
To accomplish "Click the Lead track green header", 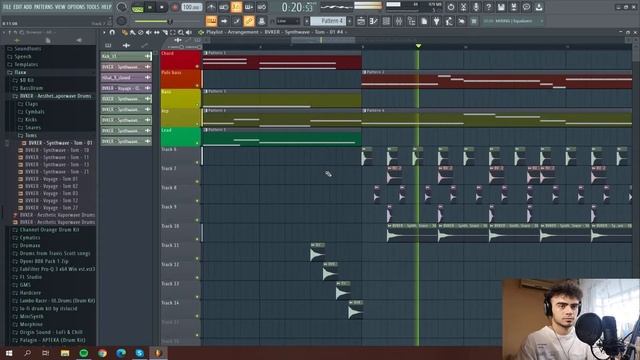I will [x=180, y=137].
